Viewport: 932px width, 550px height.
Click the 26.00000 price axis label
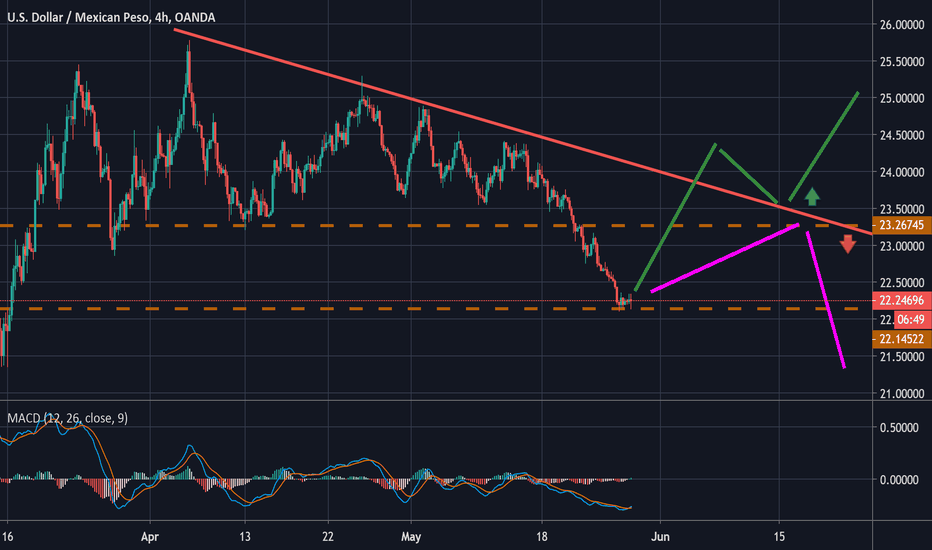[902, 24]
